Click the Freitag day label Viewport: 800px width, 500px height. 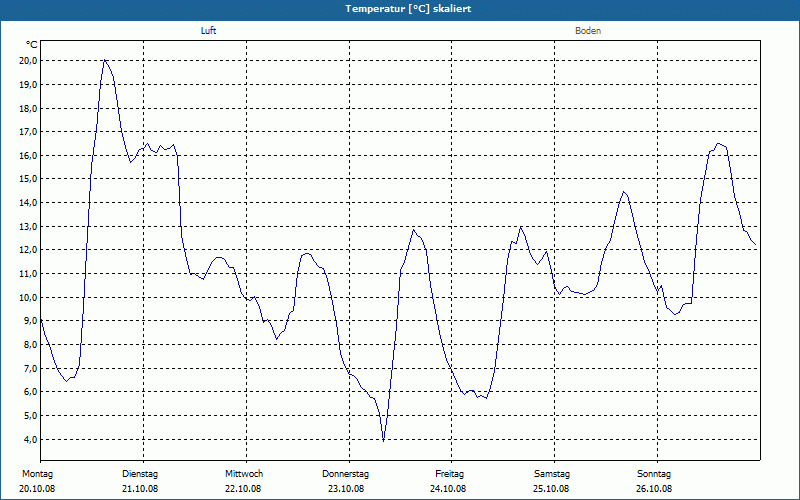[x=449, y=474]
